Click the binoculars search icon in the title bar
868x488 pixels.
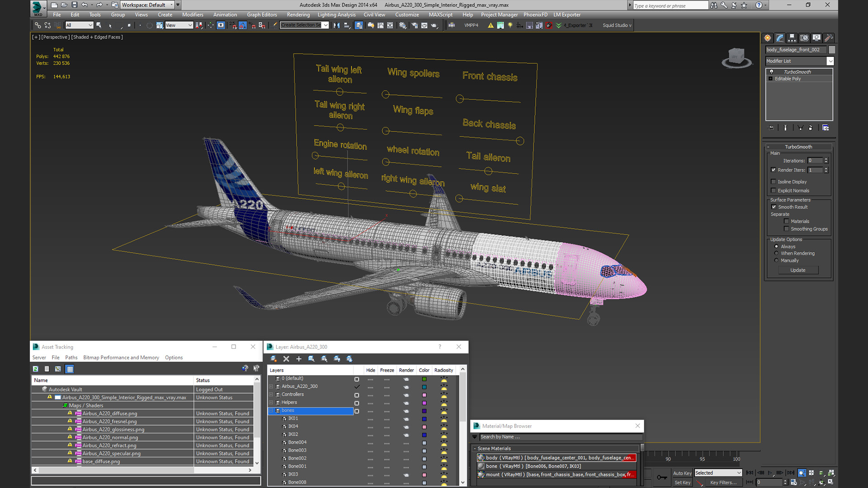click(713, 5)
